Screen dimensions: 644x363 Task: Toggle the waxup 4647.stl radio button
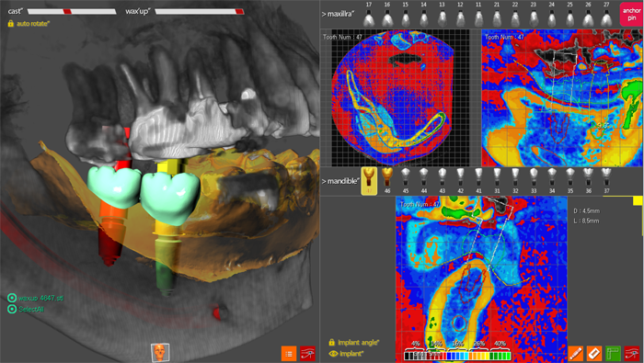(12, 298)
